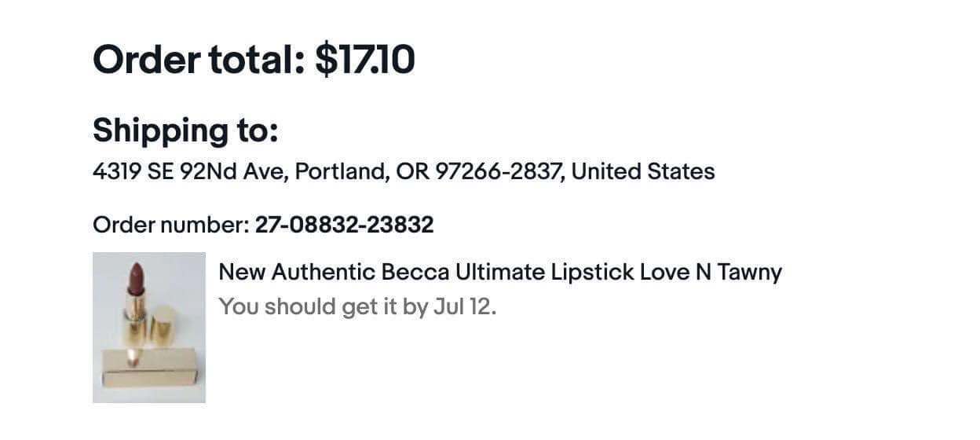
Task: Click the Order number label
Action: pos(170,225)
